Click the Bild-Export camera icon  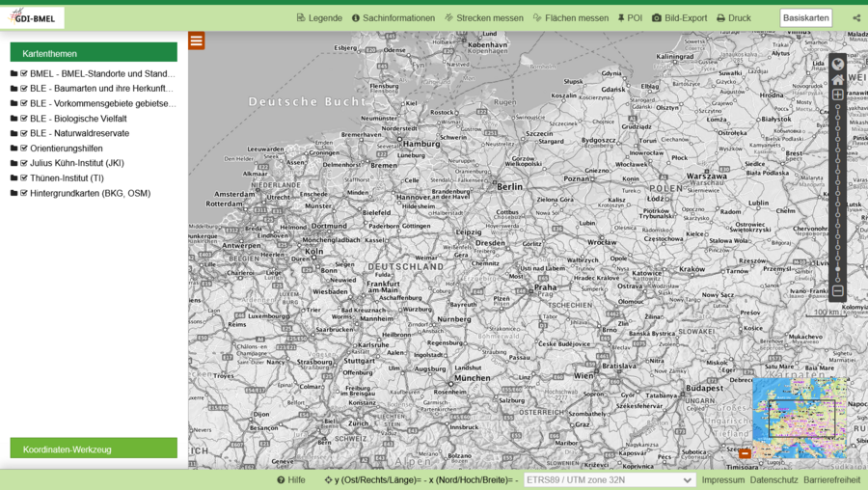tap(657, 17)
